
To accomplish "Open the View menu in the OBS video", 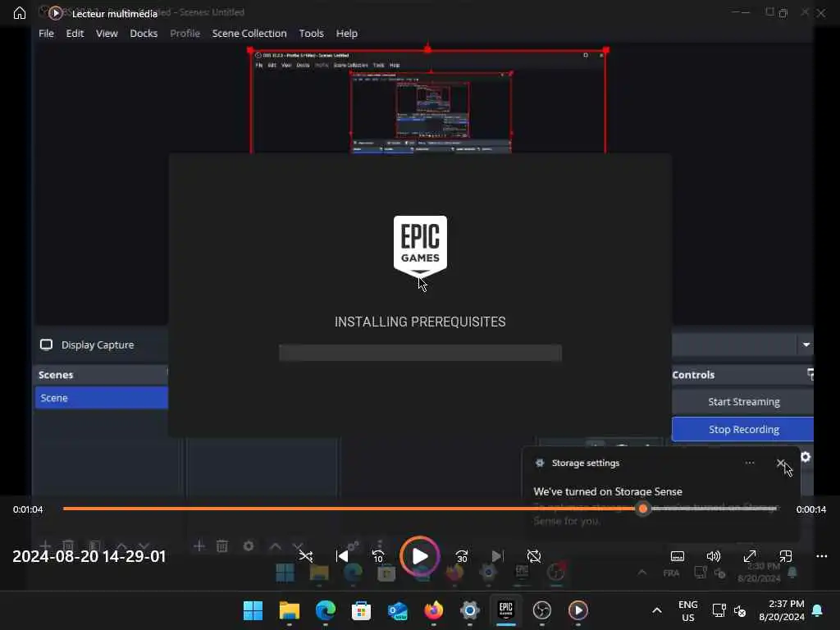I will point(107,33).
